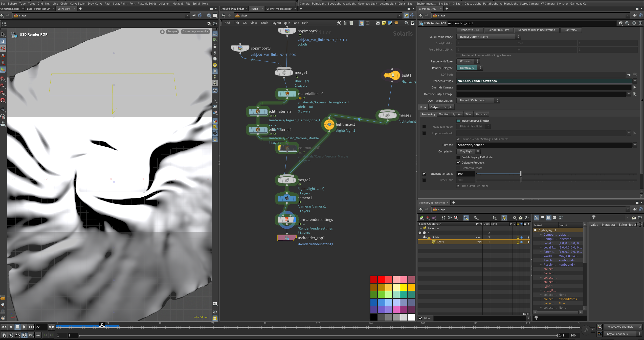Select the camera1 node icon
Viewport: 644px width, 340px height.
point(287,198)
